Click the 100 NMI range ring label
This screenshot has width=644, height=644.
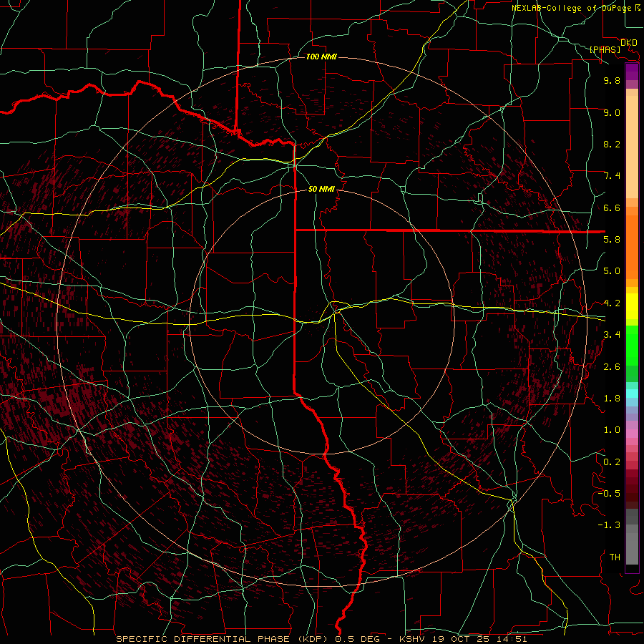pos(321,57)
